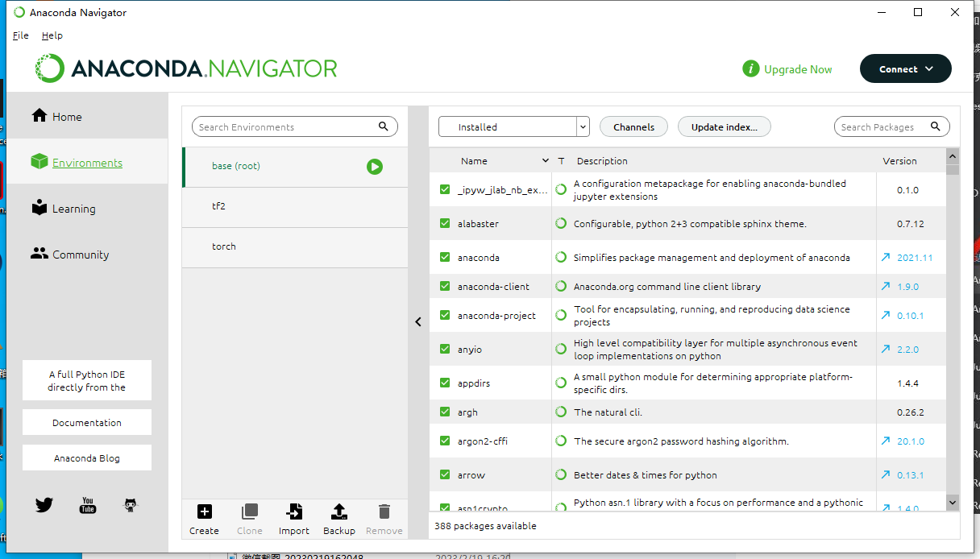Click the green play button for base (root)
The height and width of the screenshot is (559, 980).
click(x=375, y=167)
